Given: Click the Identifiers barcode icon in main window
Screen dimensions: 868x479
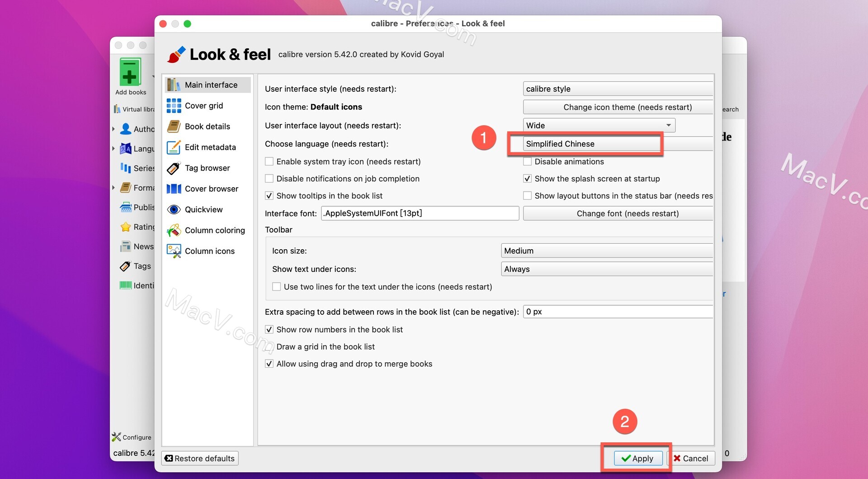Looking at the screenshot, I should click(126, 285).
